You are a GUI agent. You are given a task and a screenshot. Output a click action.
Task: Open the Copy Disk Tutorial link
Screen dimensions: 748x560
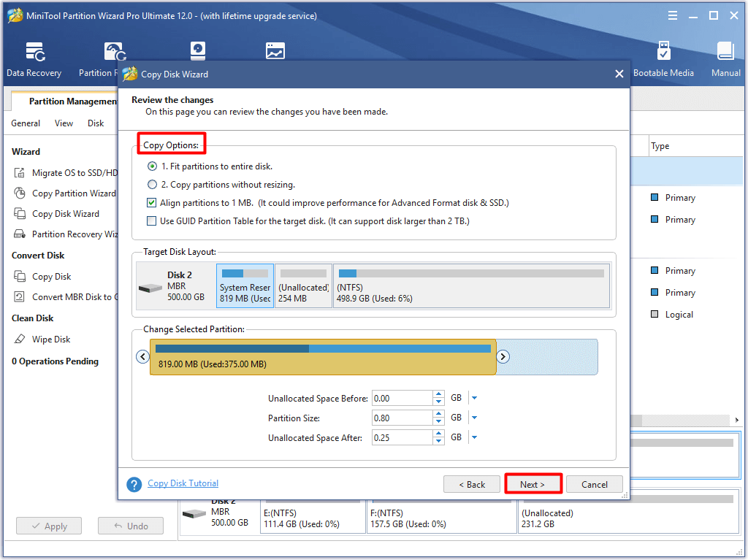pyautogui.click(x=183, y=483)
